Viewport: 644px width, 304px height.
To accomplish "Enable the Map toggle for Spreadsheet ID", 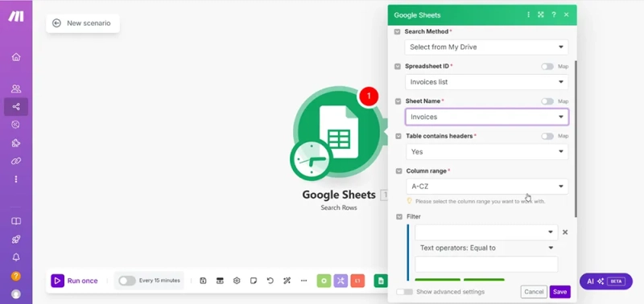I will tap(547, 67).
